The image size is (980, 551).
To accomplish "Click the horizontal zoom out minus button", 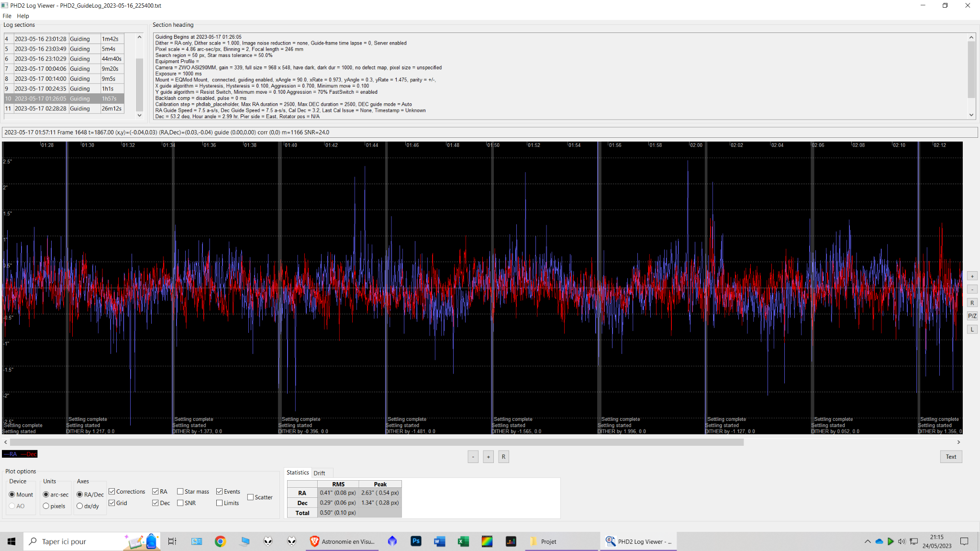I will point(473,457).
